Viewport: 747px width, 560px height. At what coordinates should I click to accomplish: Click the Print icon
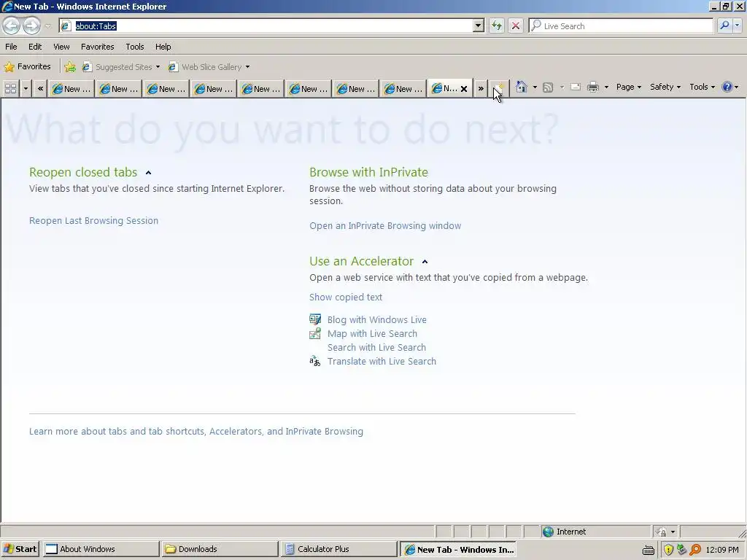pyautogui.click(x=592, y=87)
